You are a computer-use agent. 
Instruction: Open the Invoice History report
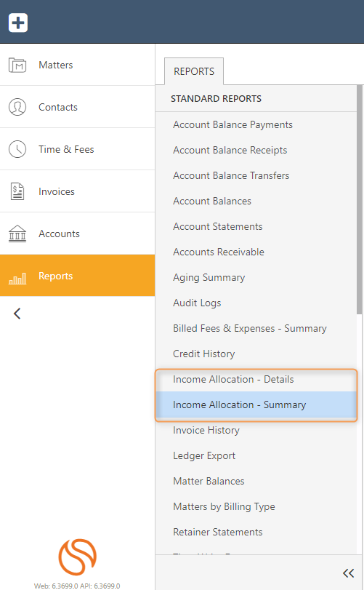pos(256,431)
